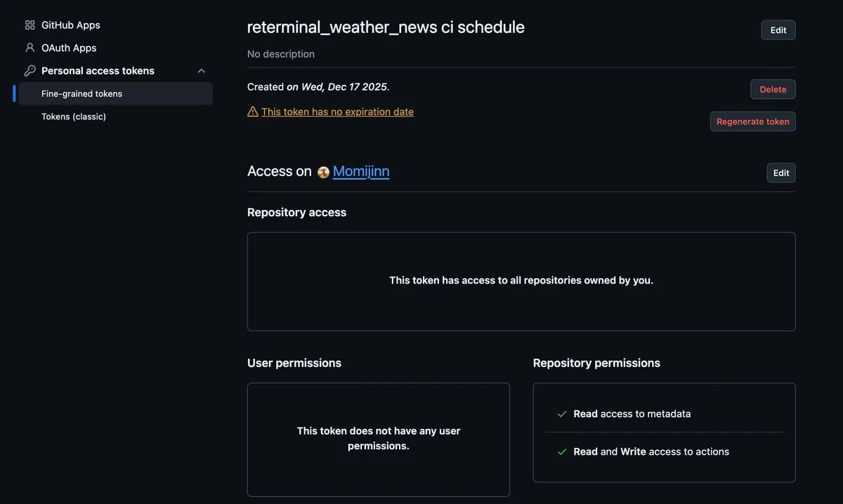Viewport: 843px width, 504px height.
Task: Select Personal access tokens section label
Action: pyautogui.click(x=98, y=71)
